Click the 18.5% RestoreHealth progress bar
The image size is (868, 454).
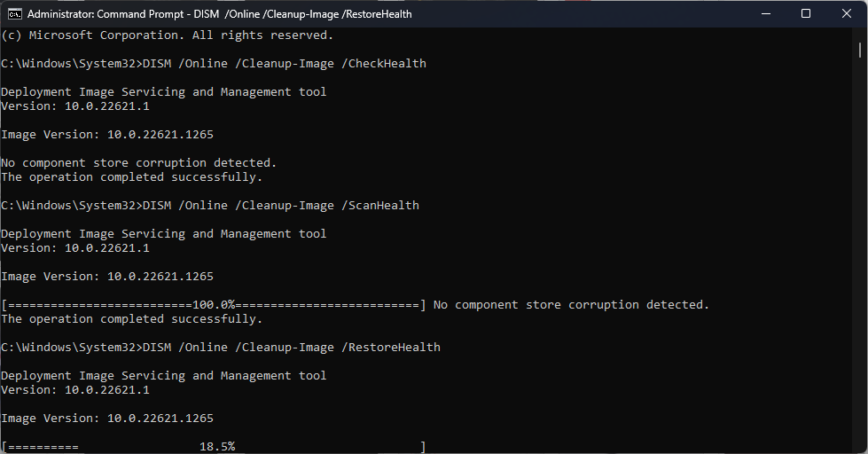(214, 446)
